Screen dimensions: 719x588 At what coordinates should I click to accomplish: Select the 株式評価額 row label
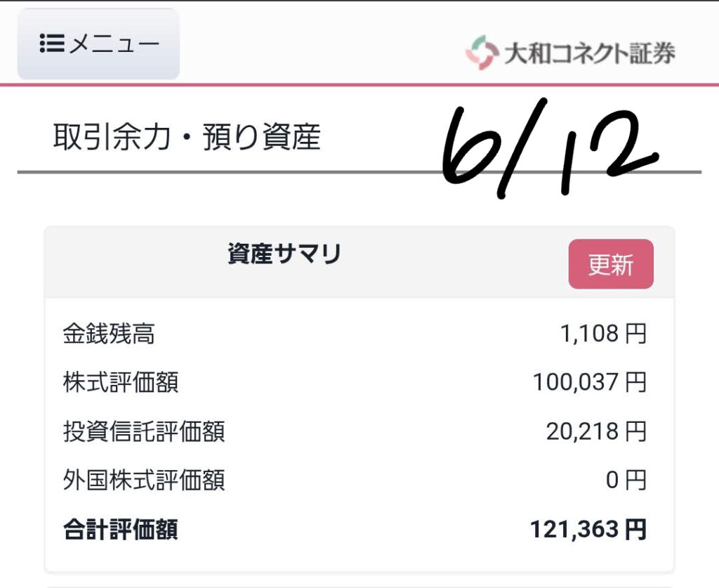tap(121, 383)
